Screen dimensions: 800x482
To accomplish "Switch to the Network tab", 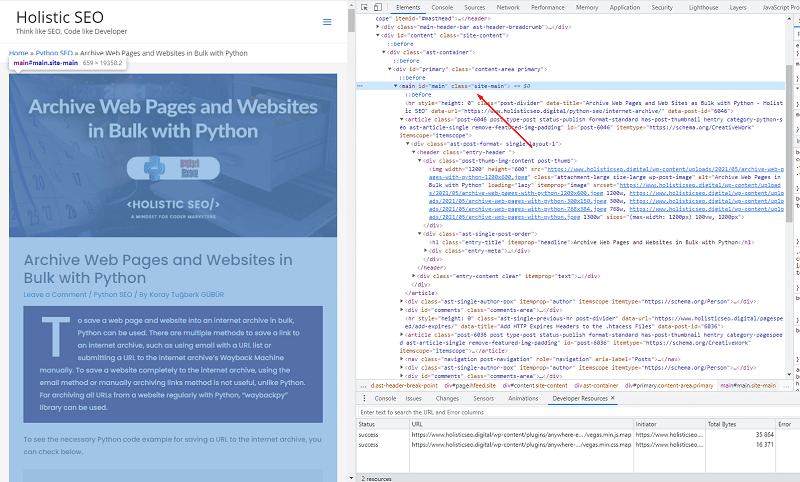I will [x=508, y=7].
